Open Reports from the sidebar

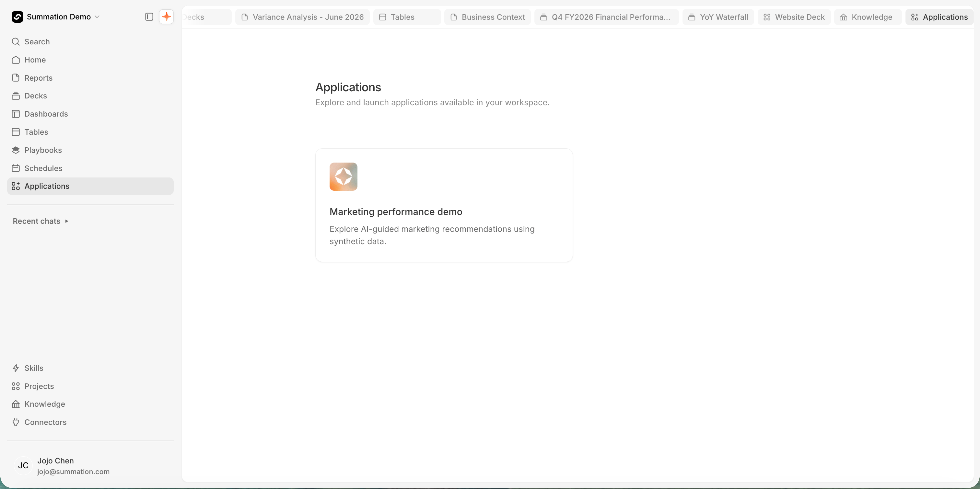pos(90,78)
